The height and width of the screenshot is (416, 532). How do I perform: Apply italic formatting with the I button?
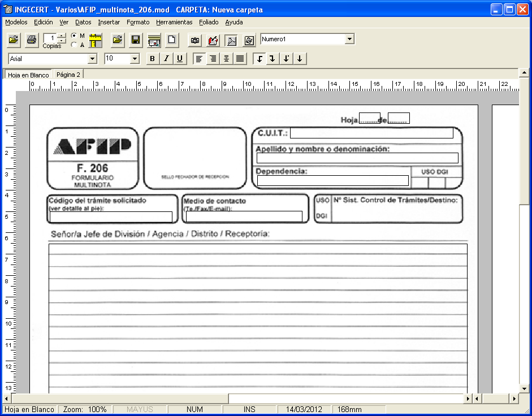166,59
